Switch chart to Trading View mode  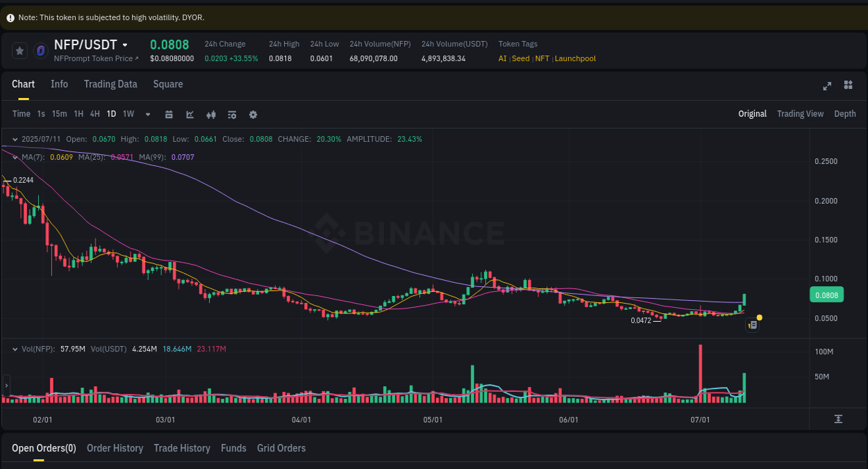point(800,113)
